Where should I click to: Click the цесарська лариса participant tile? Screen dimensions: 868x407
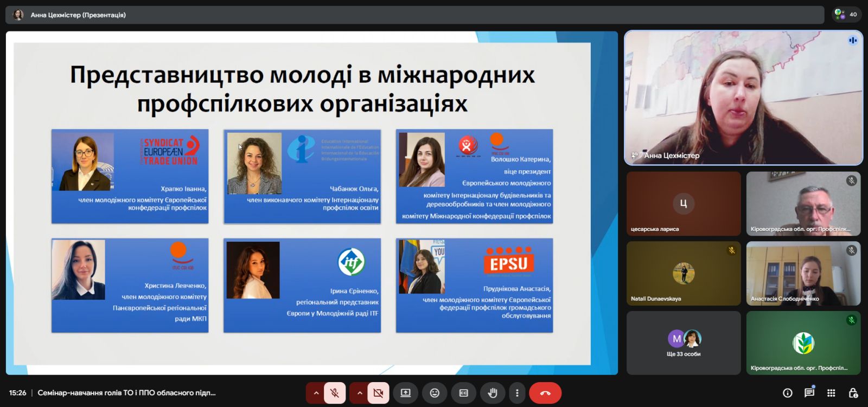point(684,204)
